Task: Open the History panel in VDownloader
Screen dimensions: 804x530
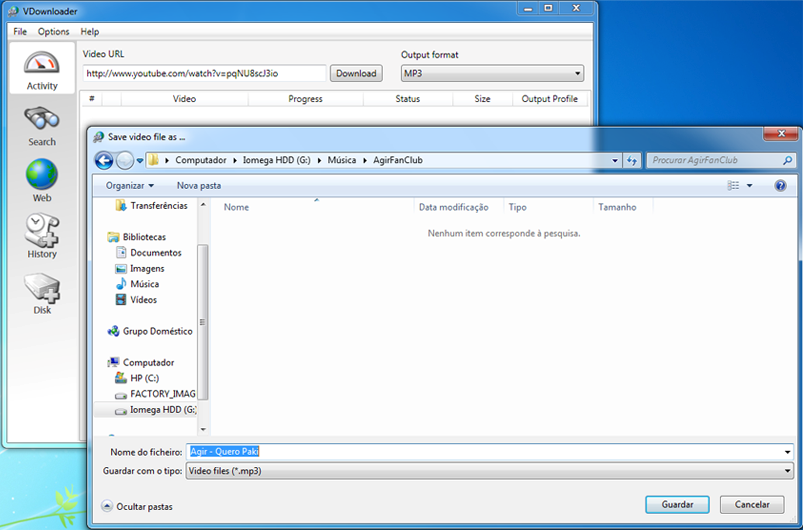Action: (42, 236)
